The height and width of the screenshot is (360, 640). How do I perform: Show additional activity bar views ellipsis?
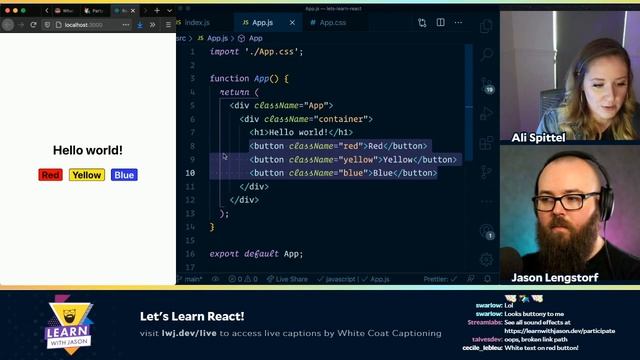[486, 201]
